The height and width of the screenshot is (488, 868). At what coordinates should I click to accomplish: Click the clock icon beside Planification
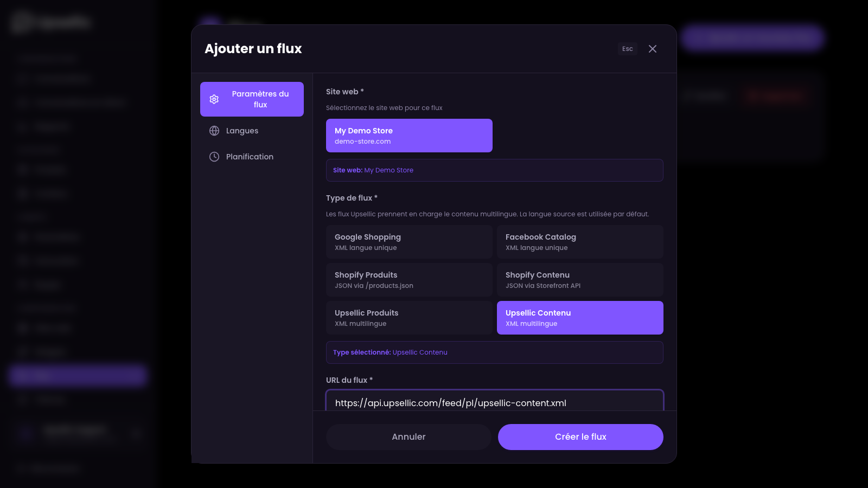[x=214, y=157]
